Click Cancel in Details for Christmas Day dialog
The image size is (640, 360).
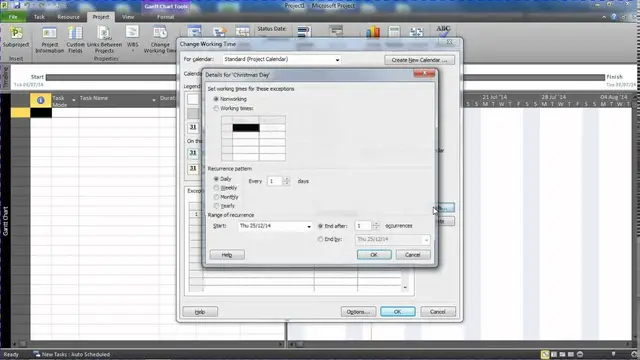coord(413,255)
